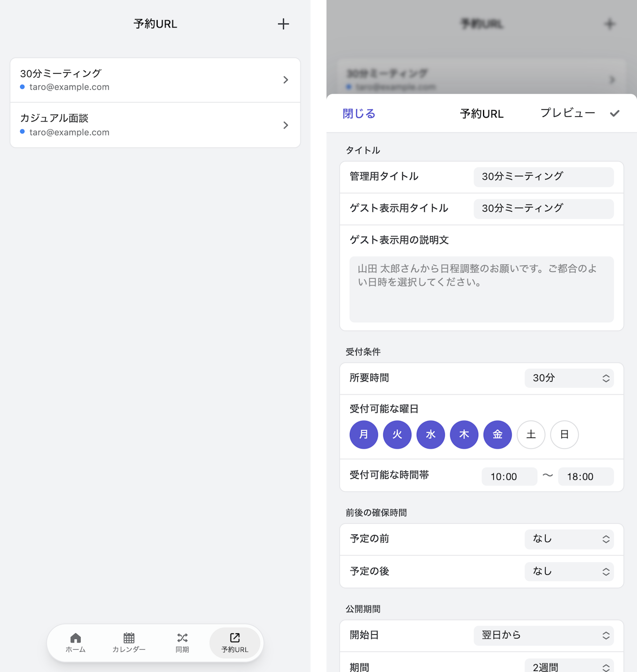The height and width of the screenshot is (672, 637).
Task: Select the 30分ミーティング list entry title
Action: tap(61, 73)
